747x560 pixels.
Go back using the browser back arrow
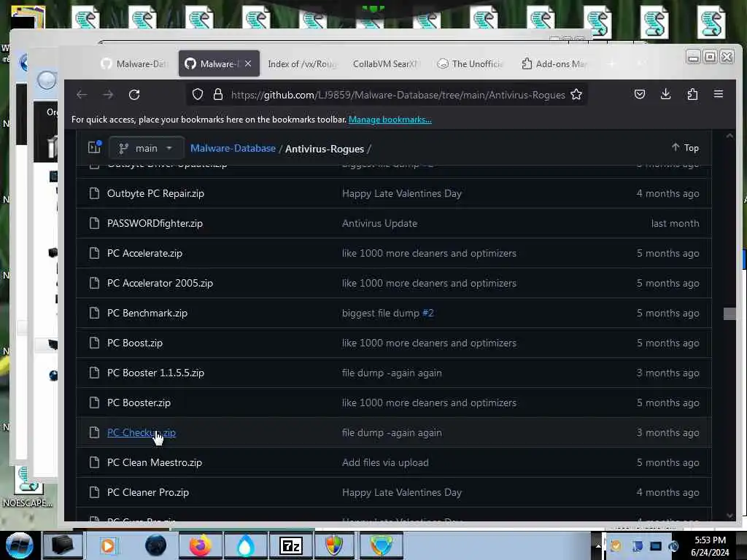(x=82, y=95)
